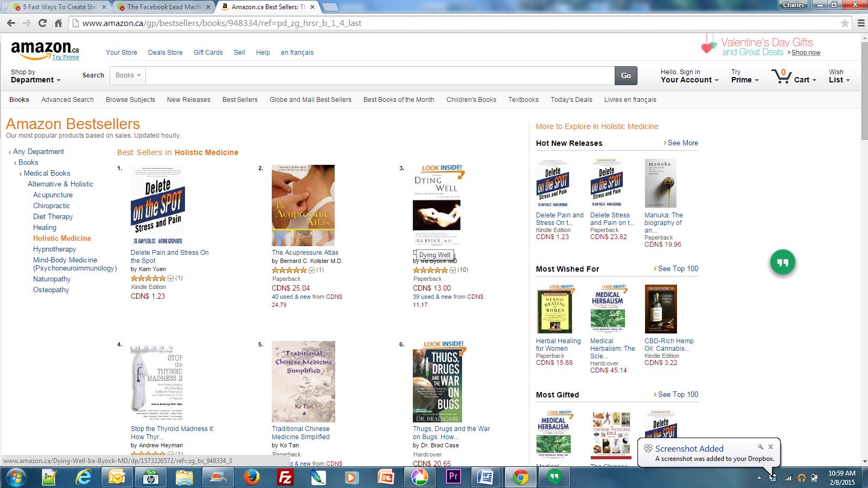Open Firefox from the taskbar

coord(251,477)
